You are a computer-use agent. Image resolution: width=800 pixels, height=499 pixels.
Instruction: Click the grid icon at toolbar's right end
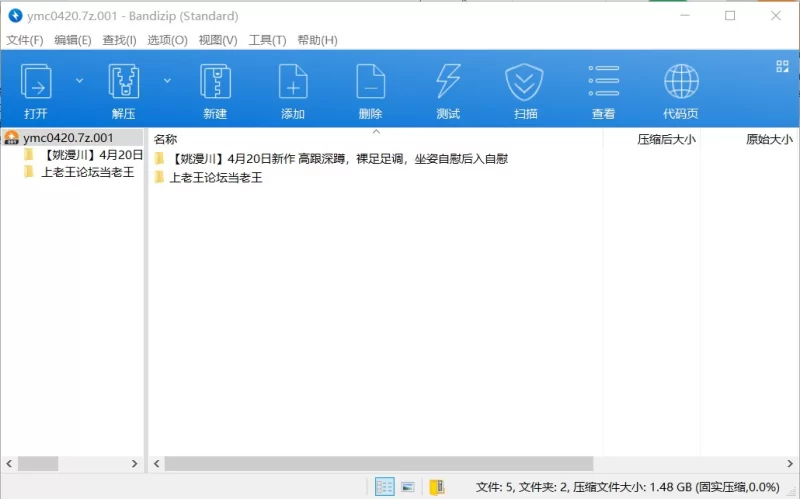tap(782, 66)
